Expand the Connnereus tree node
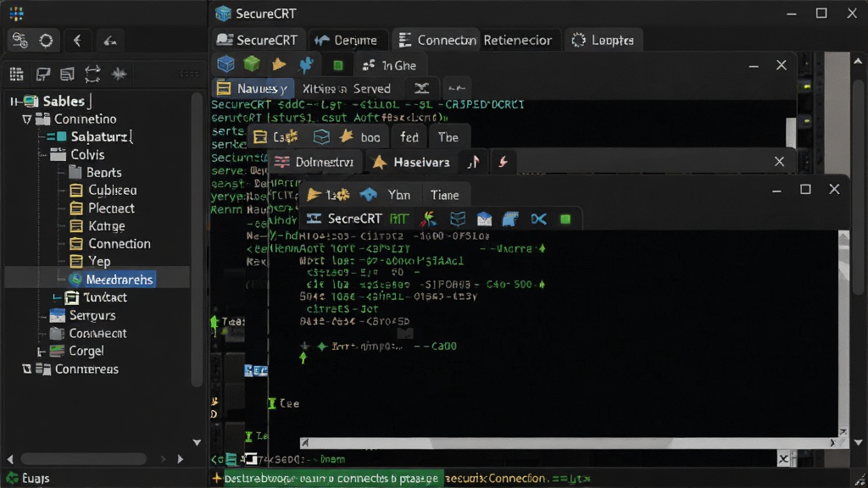868x488 pixels. click(26, 369)
